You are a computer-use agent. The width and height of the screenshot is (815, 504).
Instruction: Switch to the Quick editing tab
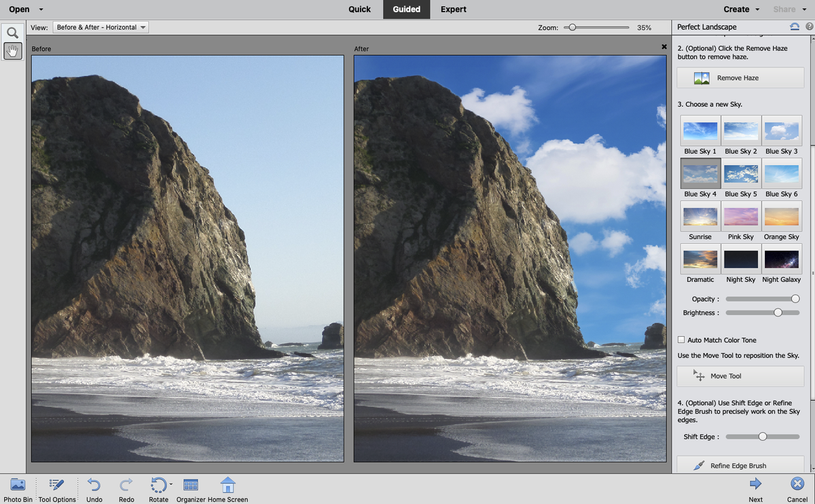359,9
